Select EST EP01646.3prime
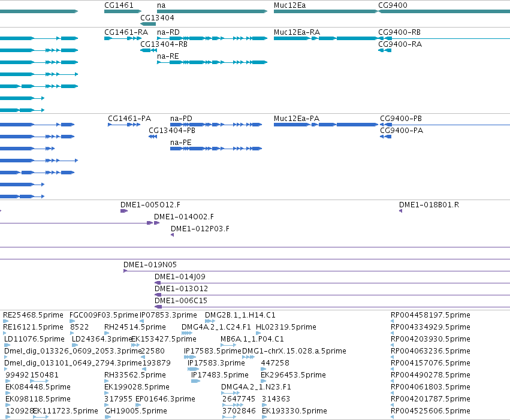This screenshot has height=420, width=510. (165, 399)
